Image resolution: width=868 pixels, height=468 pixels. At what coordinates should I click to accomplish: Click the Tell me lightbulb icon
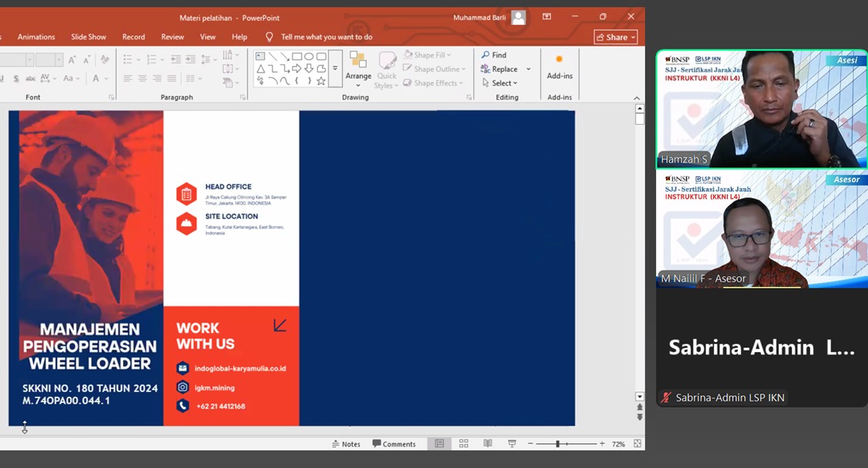tap(269, 37)
